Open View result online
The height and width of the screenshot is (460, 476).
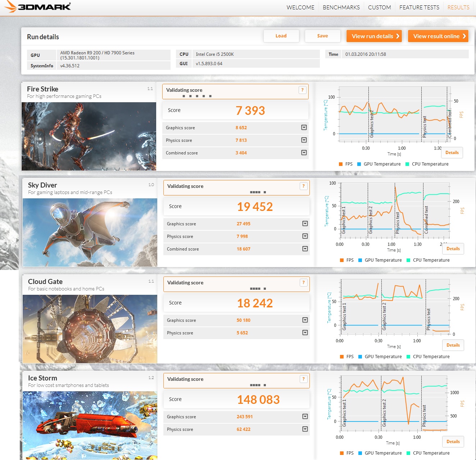pos(438,36)
